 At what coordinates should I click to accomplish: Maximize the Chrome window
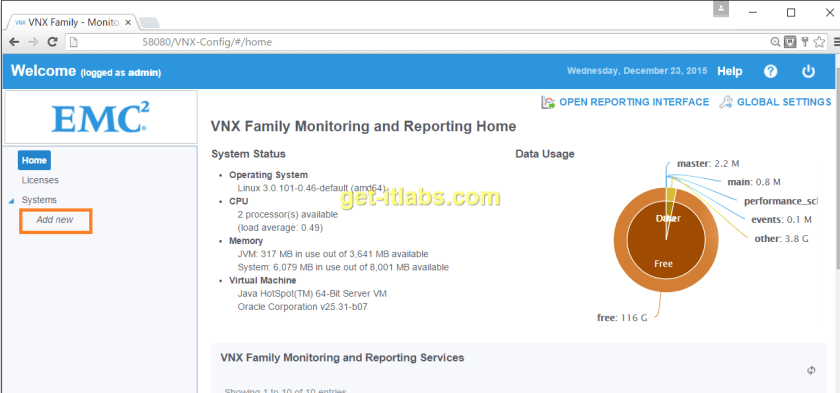coord(791,13)
